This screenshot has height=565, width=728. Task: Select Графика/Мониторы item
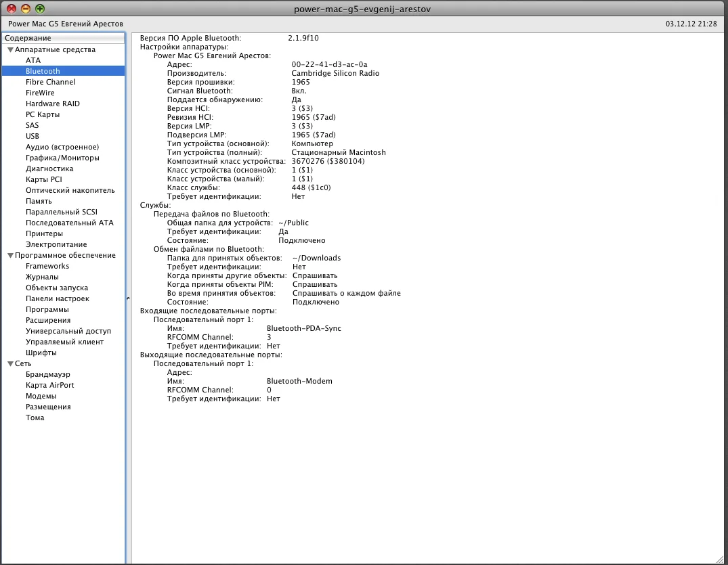(62, 158)
